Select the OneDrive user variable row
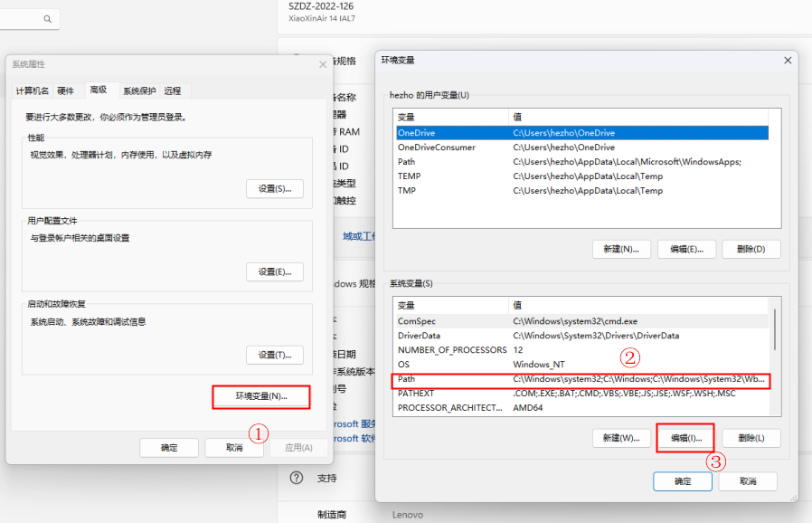 coord(582,133)
